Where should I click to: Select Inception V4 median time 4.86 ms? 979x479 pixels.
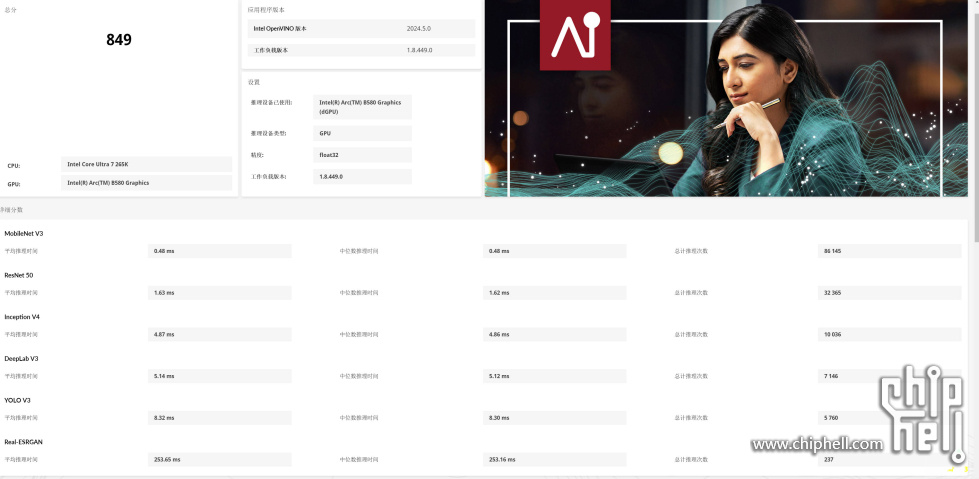point(554,335)
